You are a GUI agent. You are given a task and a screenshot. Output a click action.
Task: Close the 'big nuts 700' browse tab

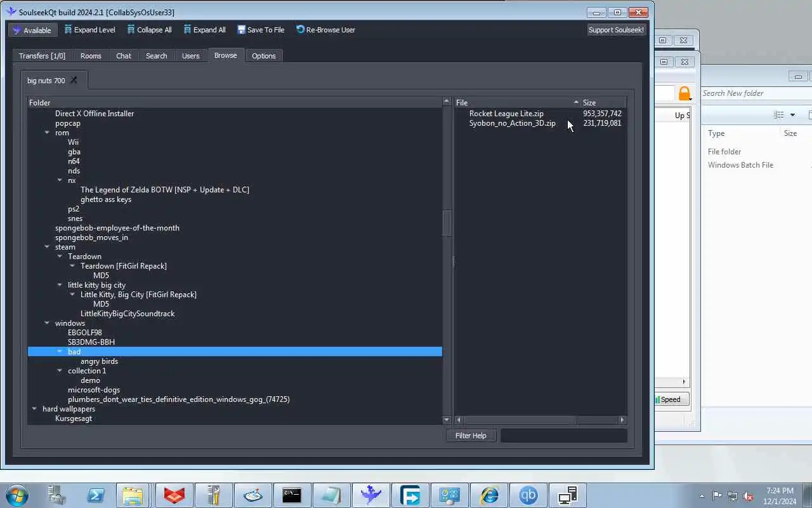click(x=74, y=80)
